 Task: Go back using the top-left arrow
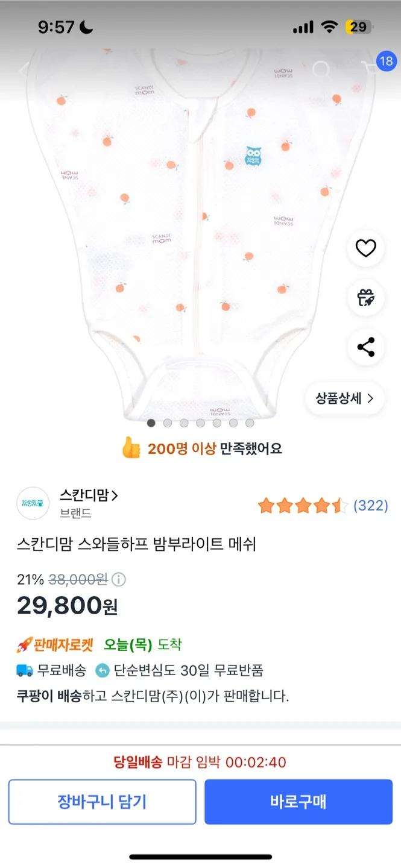pyautogui.click(x=24, y=70)
